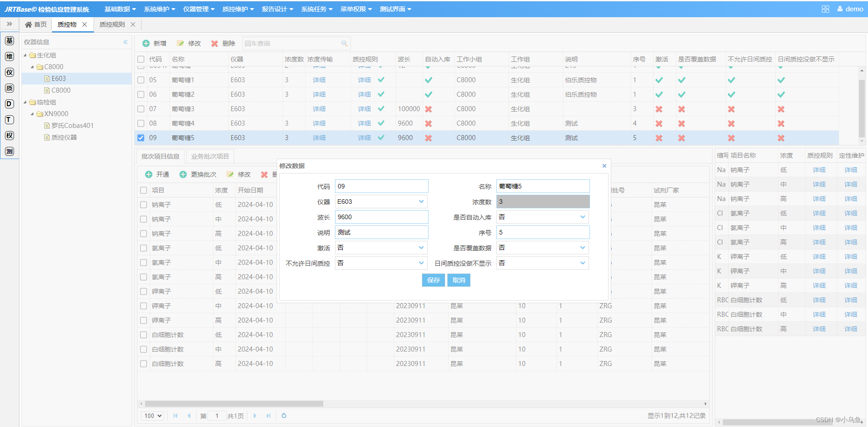Open 质控规则 详细 for 钾离子 低
The width and height of the screenshot is (868, 427).
coord(819,257)
